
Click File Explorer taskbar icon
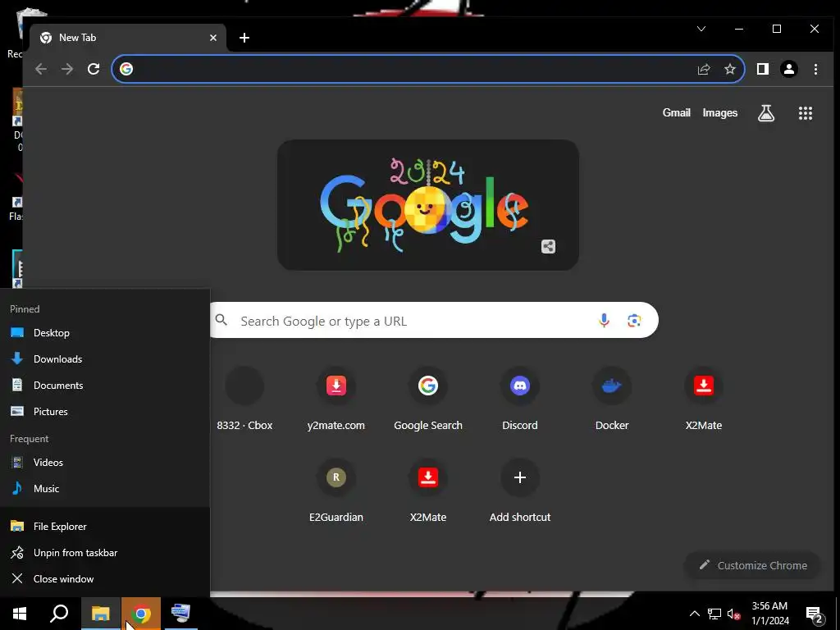point(101,614)
